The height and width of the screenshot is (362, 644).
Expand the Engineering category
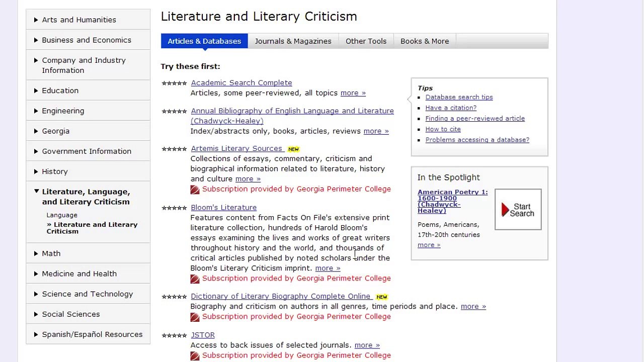pyautogui.click(x=88, y=111)
